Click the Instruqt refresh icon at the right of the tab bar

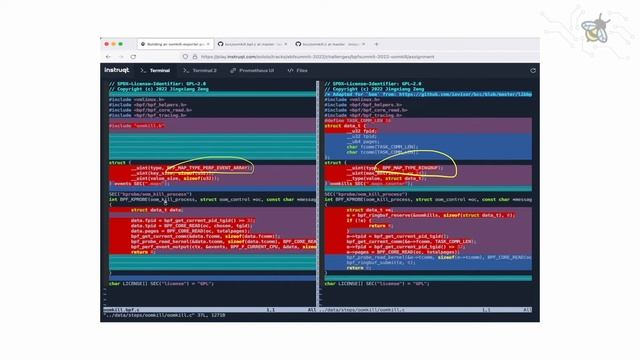[x=533, y=71]
